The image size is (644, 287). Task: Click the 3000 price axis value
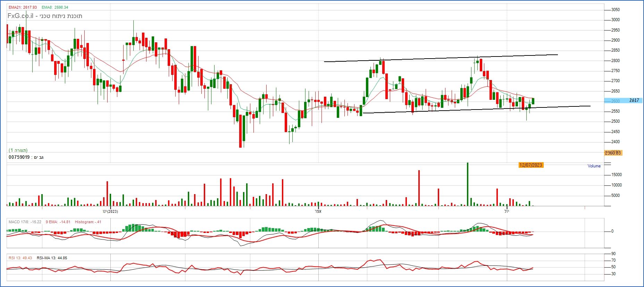point(616,20)
